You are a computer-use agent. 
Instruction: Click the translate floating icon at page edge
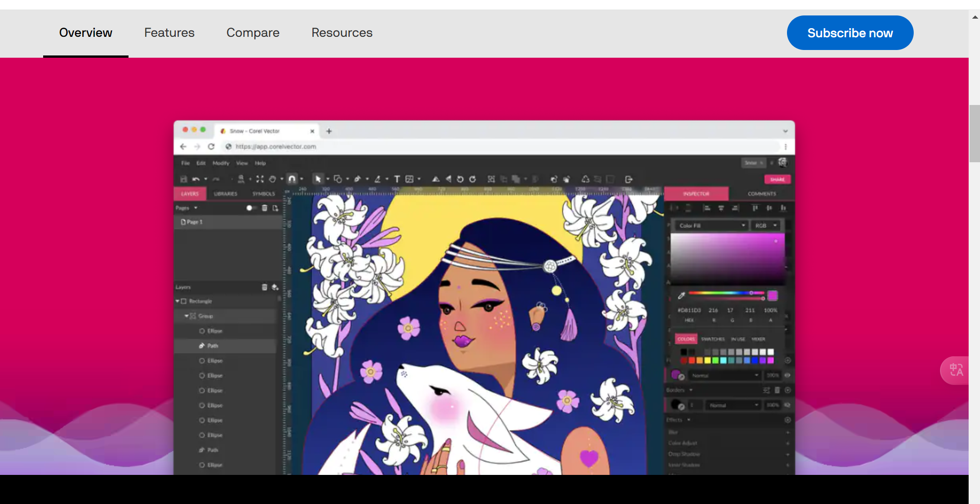tap(955, 370)
